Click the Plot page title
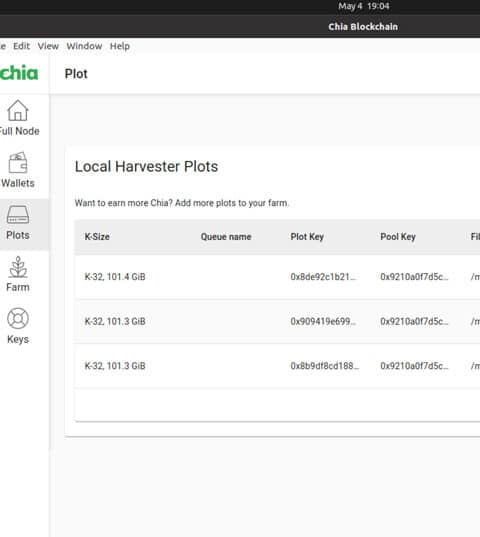 coord(76,74)
